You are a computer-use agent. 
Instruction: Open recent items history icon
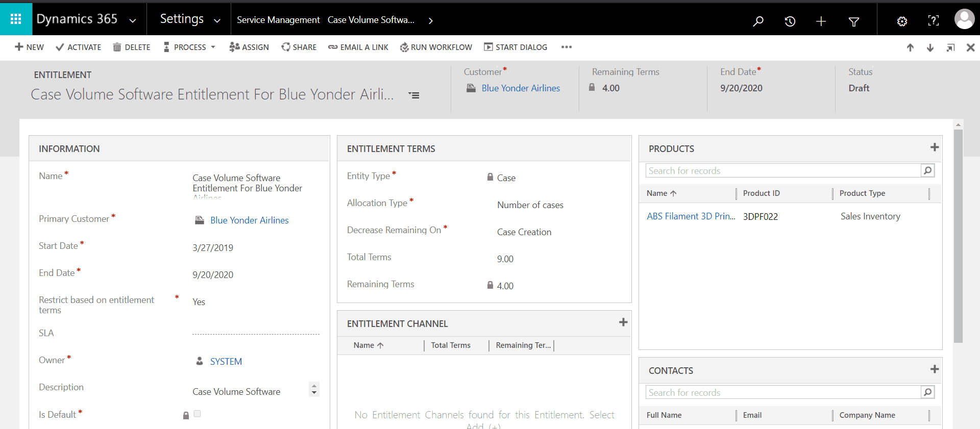click(x=790, y=21)
